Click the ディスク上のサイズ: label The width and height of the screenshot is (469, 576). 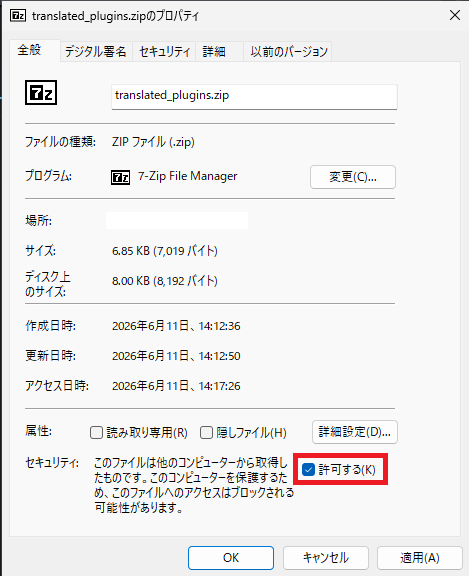point(48,284)
